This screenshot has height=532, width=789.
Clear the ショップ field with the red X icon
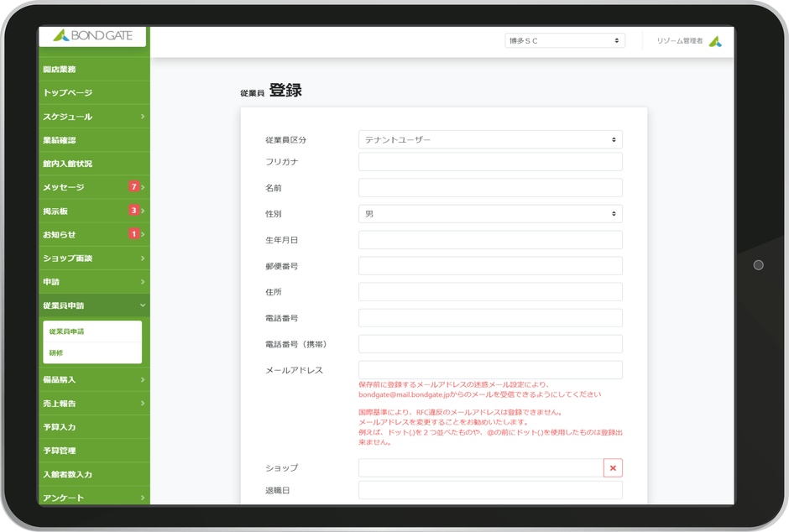click(x=612, y=467)
